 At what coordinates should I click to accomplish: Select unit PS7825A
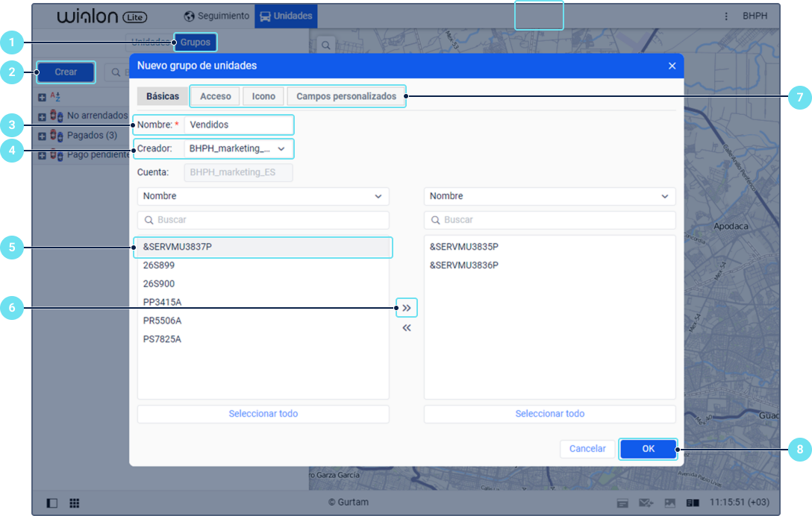[x=263, y=339]
